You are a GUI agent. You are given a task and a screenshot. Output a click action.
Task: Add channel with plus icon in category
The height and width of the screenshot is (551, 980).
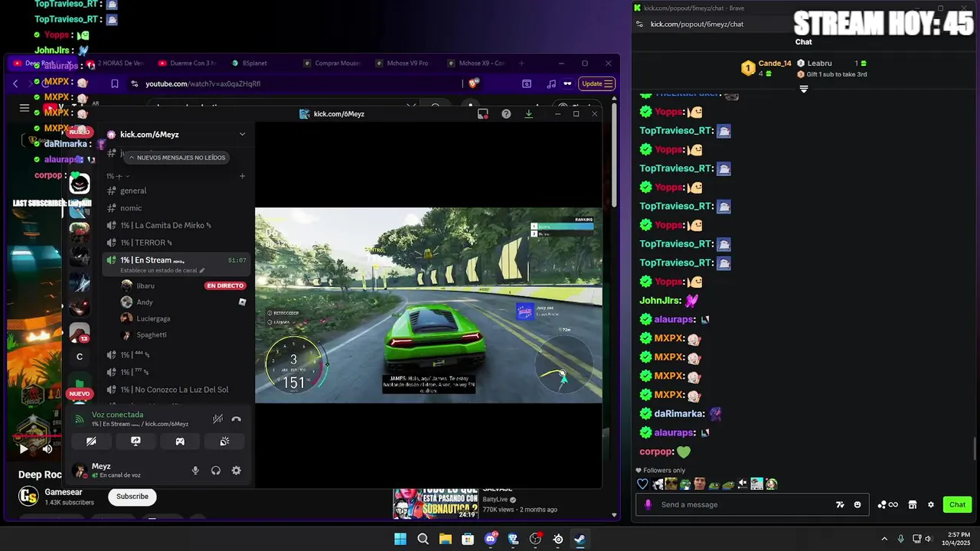coord(242,176)
